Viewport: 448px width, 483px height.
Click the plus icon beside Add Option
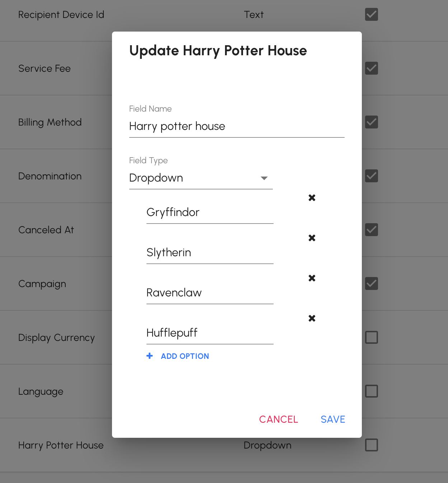150,356
